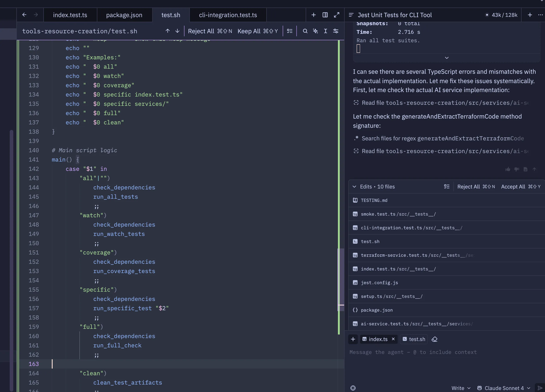Expand the terminal output chevron in agent panel
Image resolution: width=545 pixels, height=392 pixels.
click(447, 58)
